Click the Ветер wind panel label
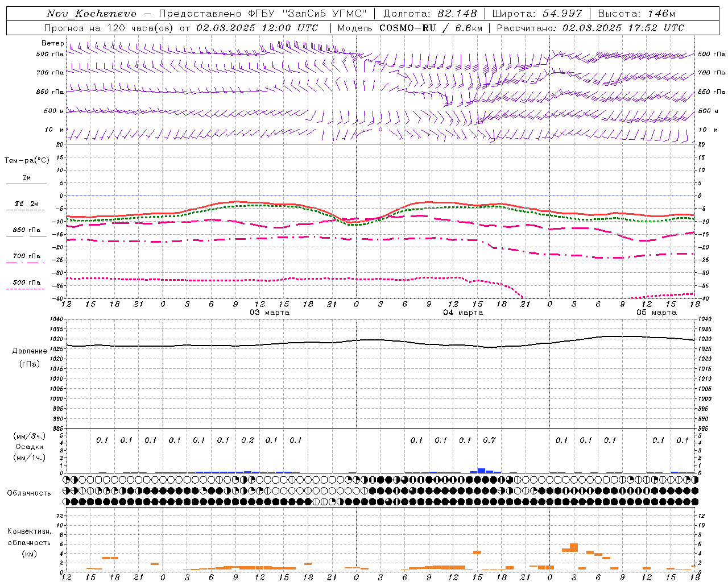Image resolution: width=728 pixels, height=582 pixels. tap(52, 43)
